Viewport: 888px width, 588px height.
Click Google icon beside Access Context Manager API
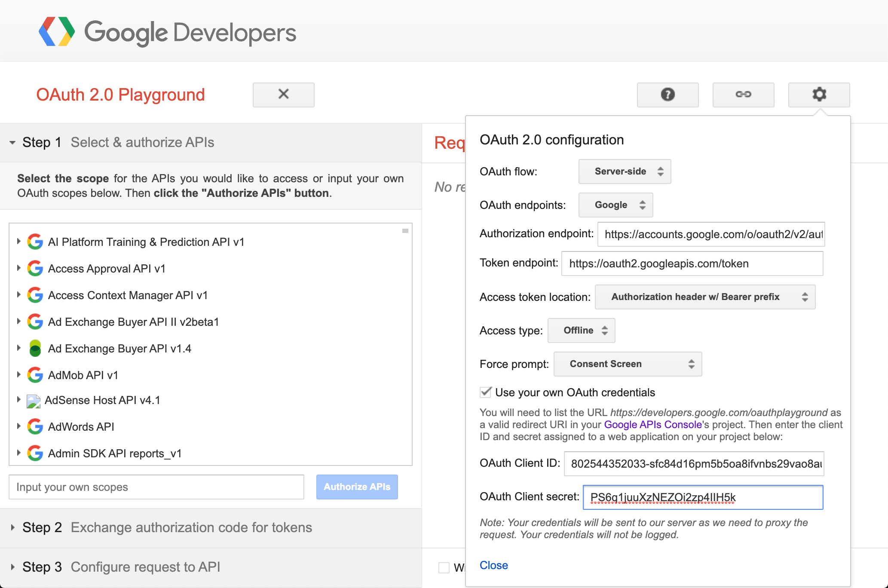tap(35, 295)
